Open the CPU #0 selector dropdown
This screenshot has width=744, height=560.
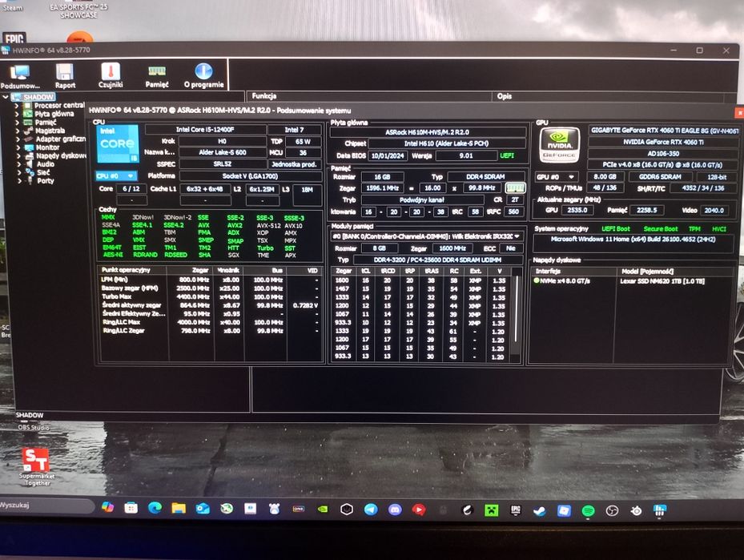117,176
